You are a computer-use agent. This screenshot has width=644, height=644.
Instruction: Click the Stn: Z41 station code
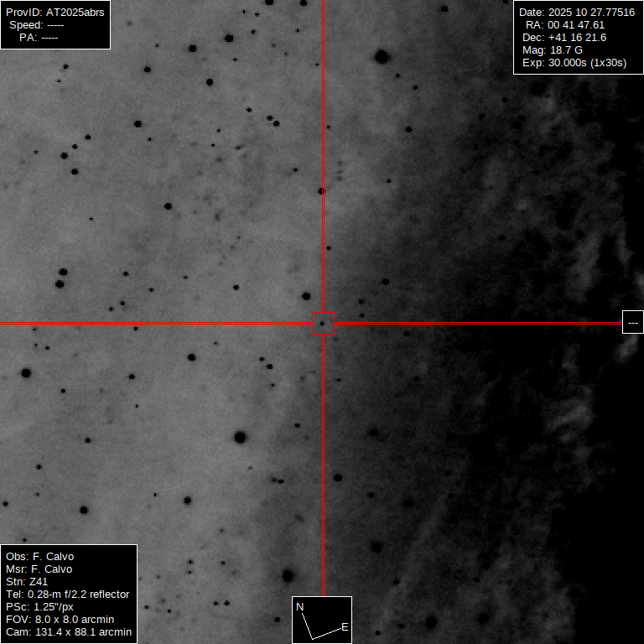point(27,581)
